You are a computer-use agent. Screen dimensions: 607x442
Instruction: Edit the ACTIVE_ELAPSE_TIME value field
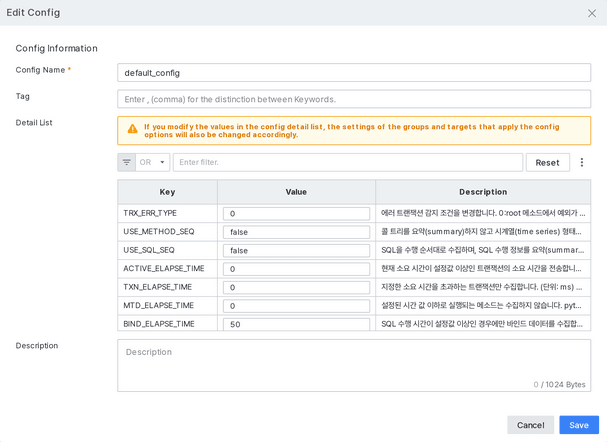coord(296,269)
